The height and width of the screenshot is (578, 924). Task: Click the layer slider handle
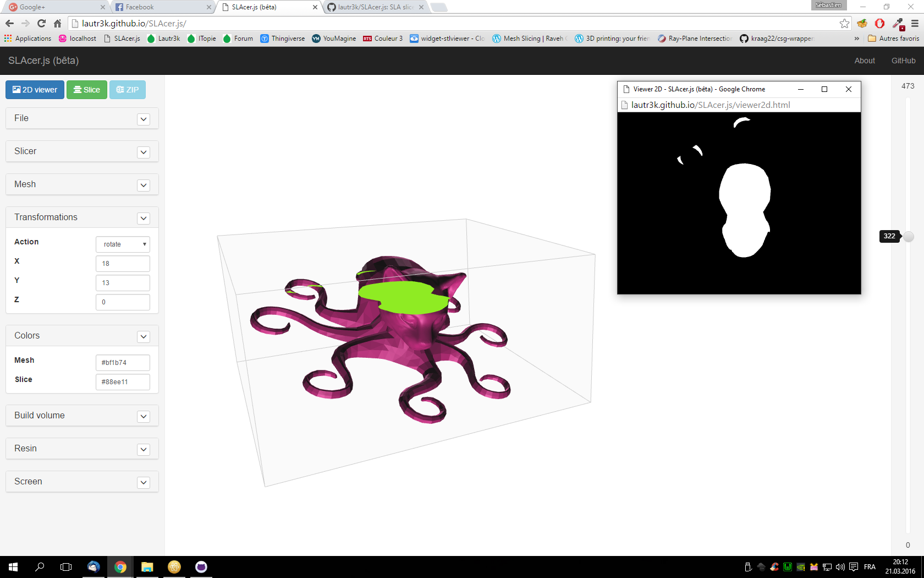point(909,236)
